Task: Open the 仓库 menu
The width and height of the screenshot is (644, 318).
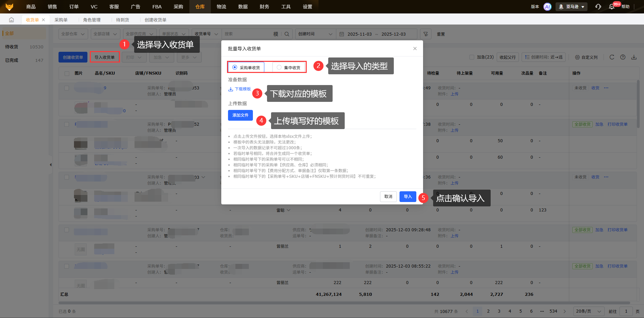Action: tap(200, 7)
